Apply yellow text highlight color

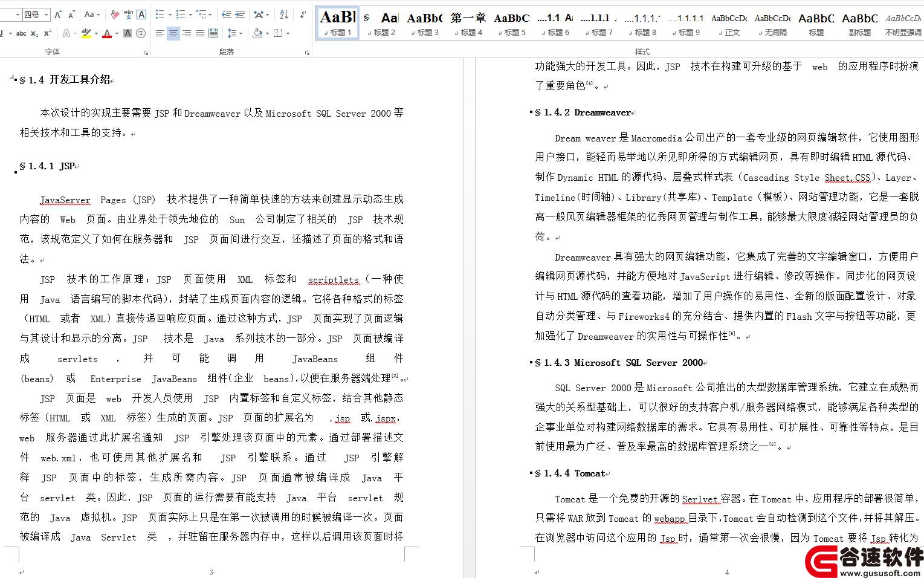click(x=86, y=33)
